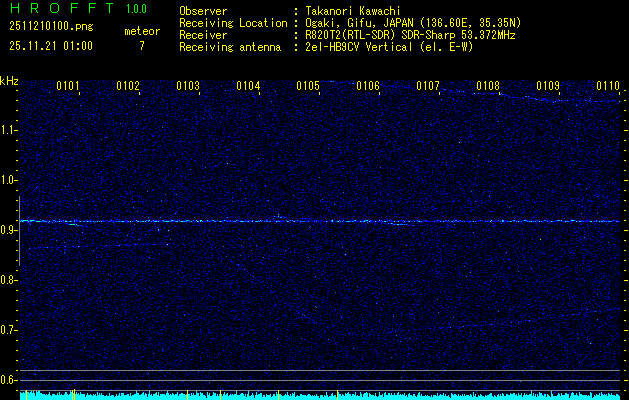The width and height of the screenshot is (629, 400).
Task: Click the kHz axis unit label
Action: [x=10, y=81]
